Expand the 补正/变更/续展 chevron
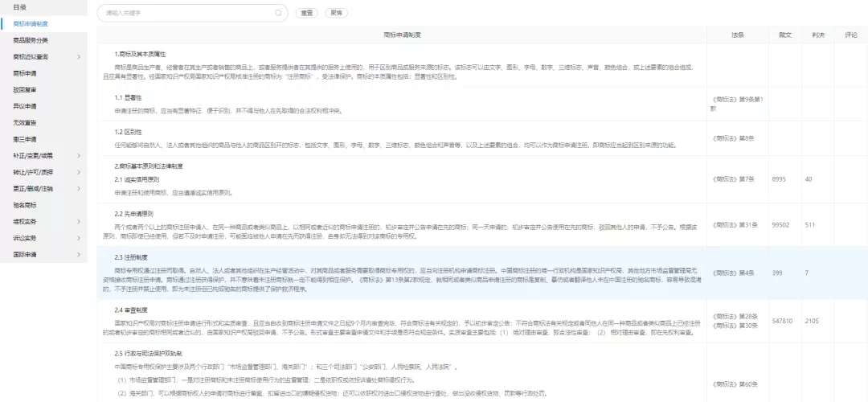Image resolution: width=868 pixels, height=402 pixels. pos(79,156)
